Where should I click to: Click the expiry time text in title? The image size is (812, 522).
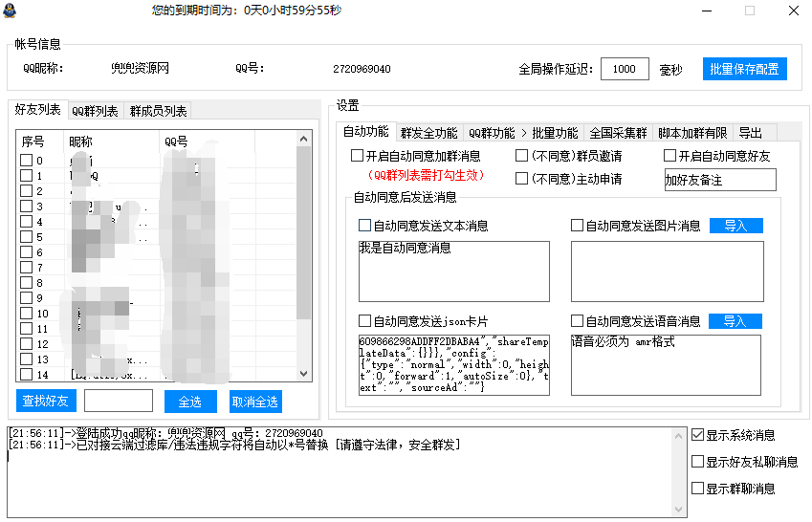247,11
